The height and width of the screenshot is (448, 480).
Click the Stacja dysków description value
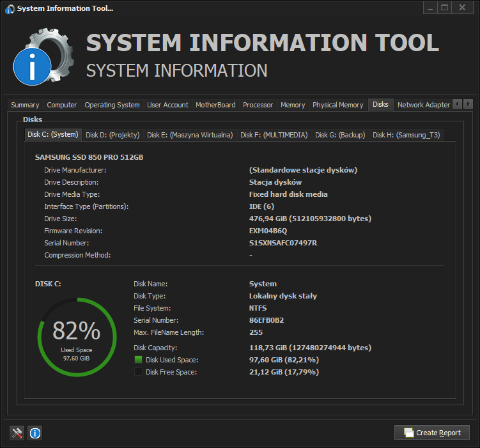click(275, 182)
